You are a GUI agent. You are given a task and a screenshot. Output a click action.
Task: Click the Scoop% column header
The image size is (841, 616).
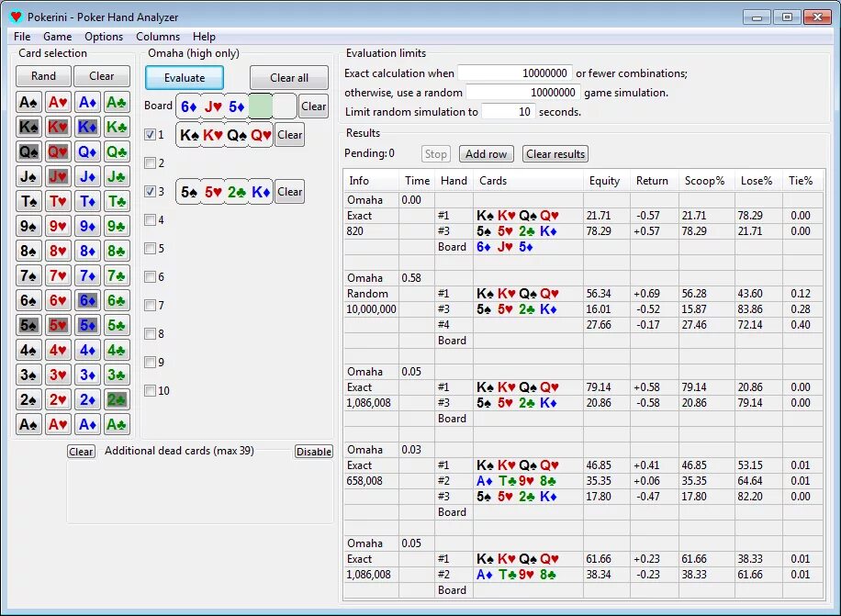[x=704, y=181]
